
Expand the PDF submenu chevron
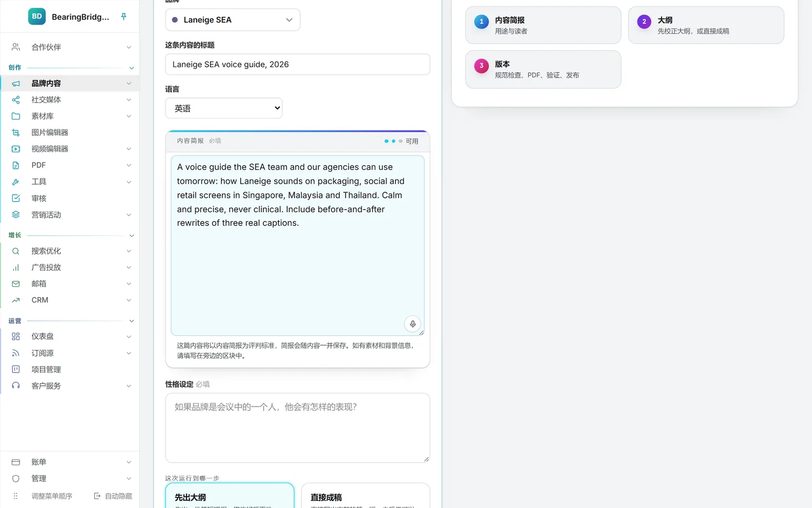click(x=129, y=166)
